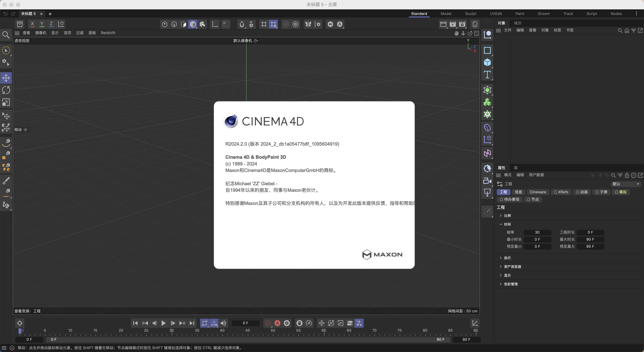Open the Render to Picture Viewer icon

point(453,24)
